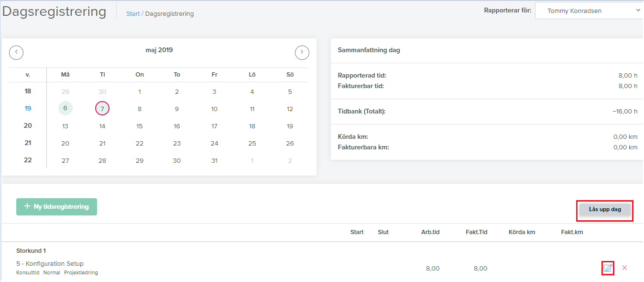
Task: Delete the Konfiguration Setup time entry
Action: click(x=624, y=268)
